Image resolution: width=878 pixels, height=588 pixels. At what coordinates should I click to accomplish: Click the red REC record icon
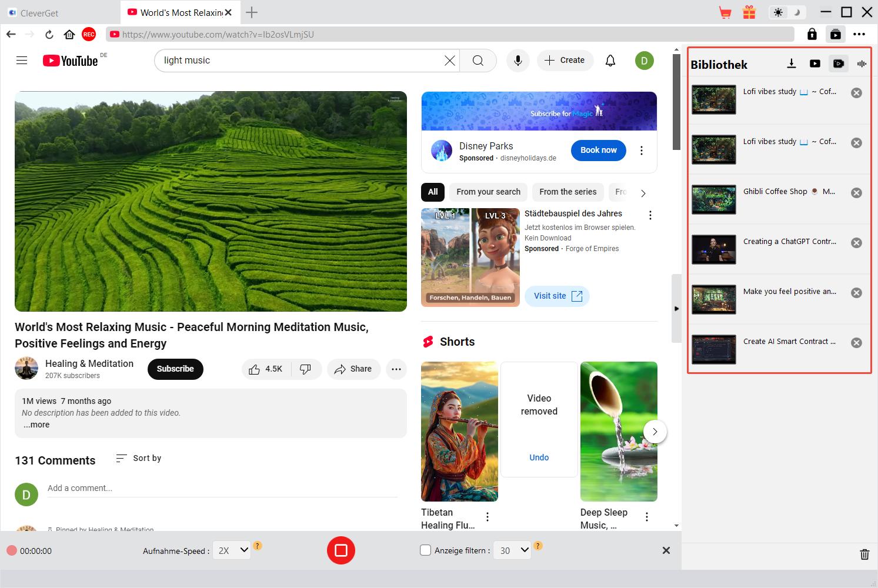[89, 35]
